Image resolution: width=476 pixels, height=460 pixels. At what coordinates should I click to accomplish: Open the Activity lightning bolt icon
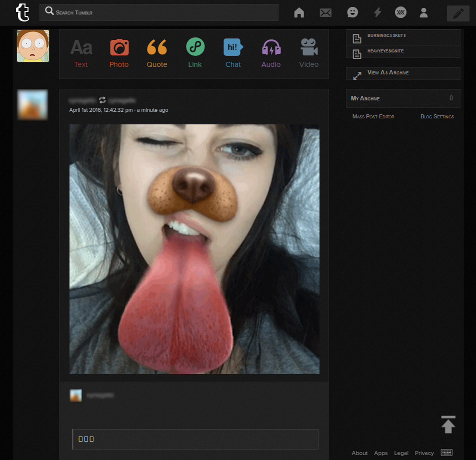(x=377, y=13)
